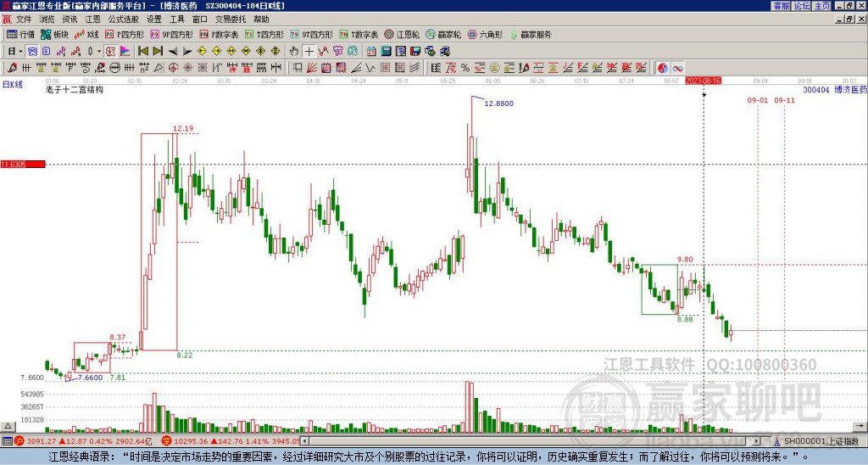The height and width of the screenshot is (465, 868).
Task: Click the 2023-08-16 date marker on timeline
Action: click(x=703, y=80)
